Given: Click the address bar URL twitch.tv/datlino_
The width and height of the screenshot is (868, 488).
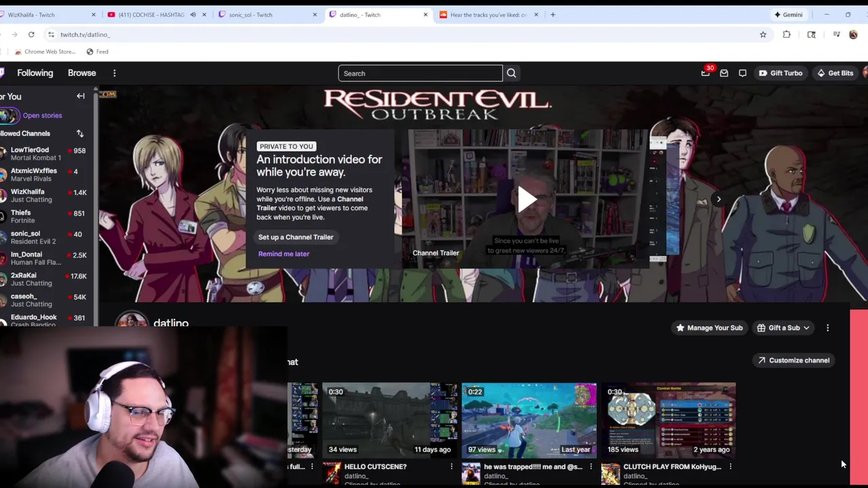Looking at the screenshot, I should [x=85, y=35].
